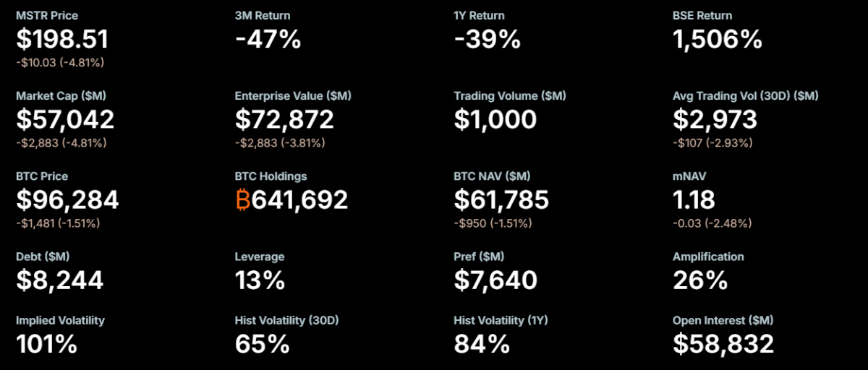Click the Trading Volume $1,000 value

[495, 119]
